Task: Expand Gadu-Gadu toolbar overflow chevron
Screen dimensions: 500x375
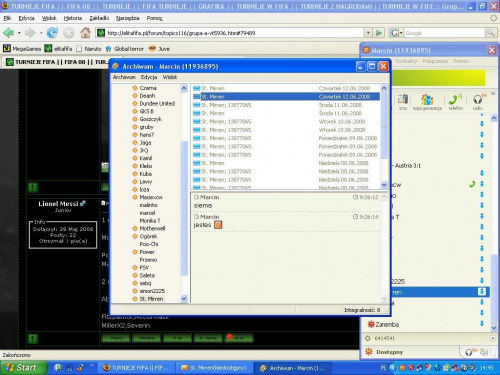Action: click(x=493, y=94)
